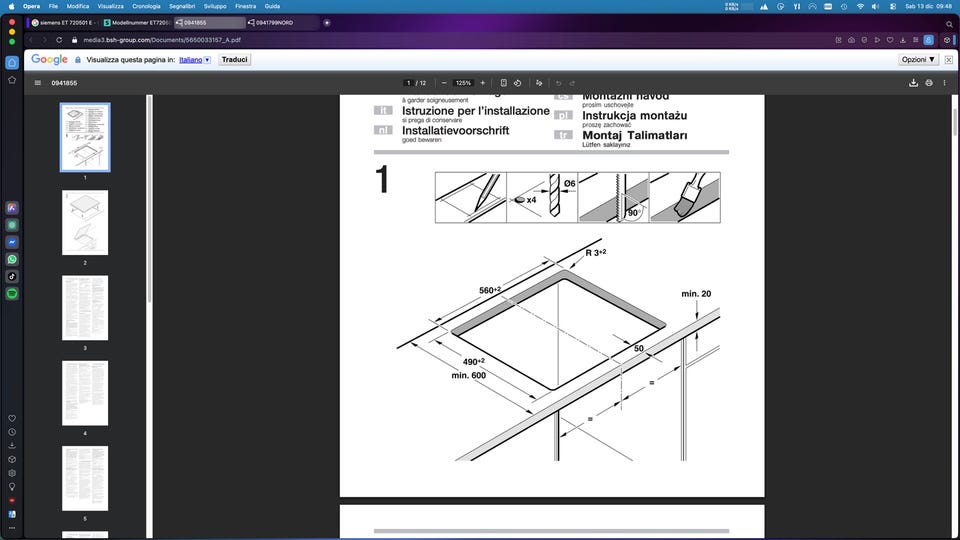
Task: Fit PDF page to window
Action: (503, 83)
